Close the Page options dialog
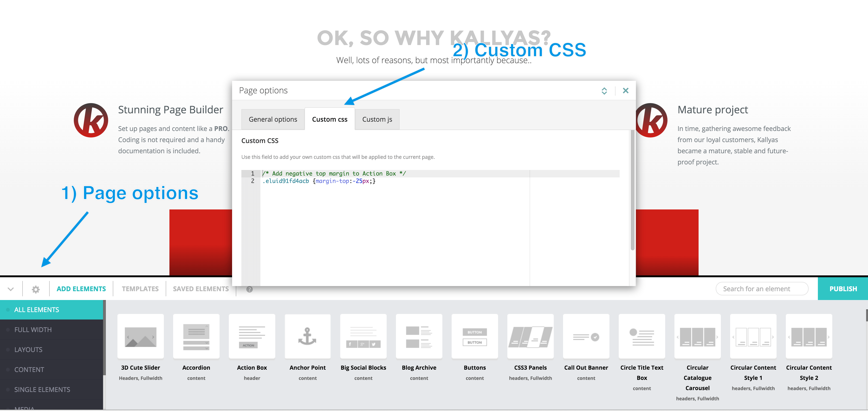 click(x=625, y=90)
